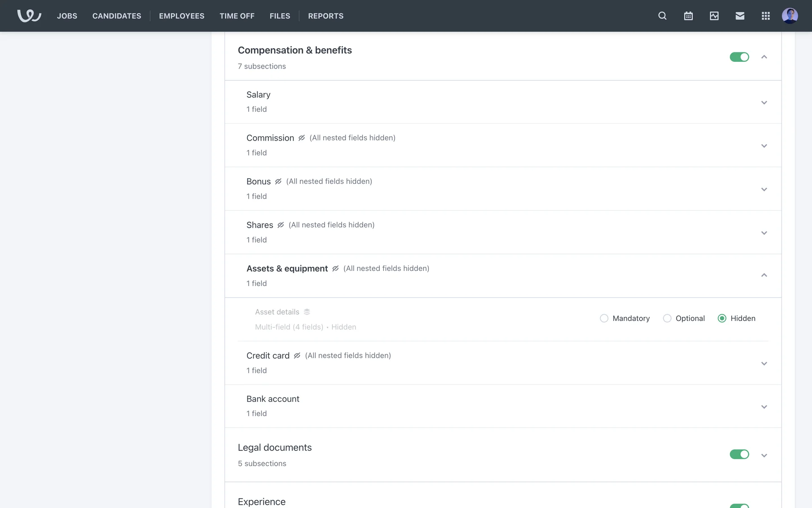Toggle off the Legal documents section
This screenshot has width=812, height=508.
point(739,454)
